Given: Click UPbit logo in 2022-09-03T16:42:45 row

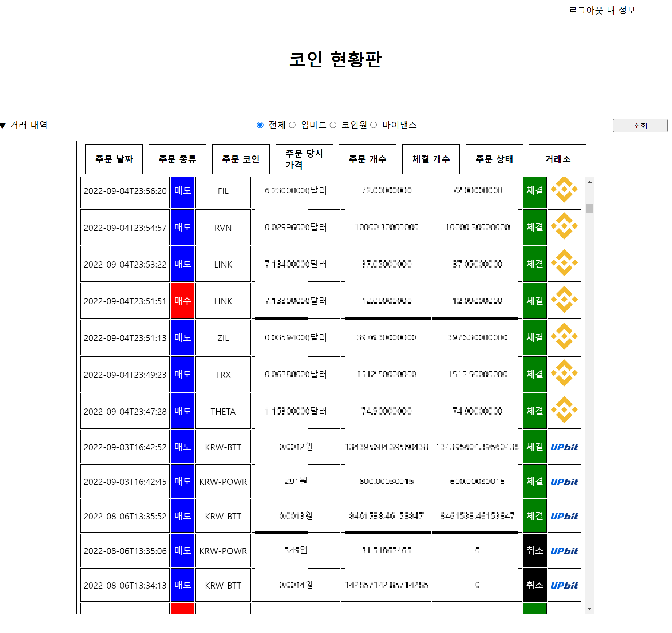Looking at the screenshot, I should 564,482.
